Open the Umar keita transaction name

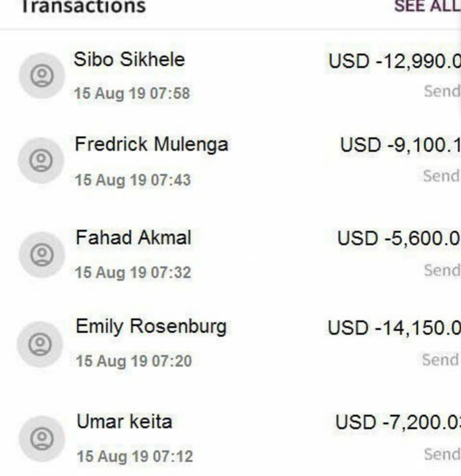click(x=124, y=422)
